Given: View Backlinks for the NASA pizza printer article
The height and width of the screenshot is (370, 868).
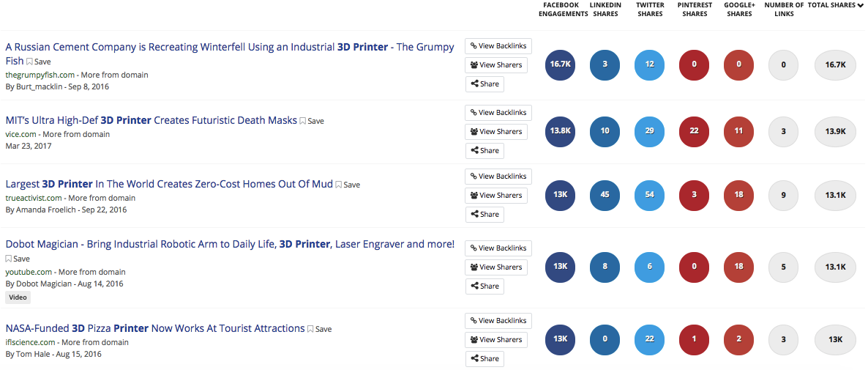Looking at the screenshot, I should [x=498, y=321].
